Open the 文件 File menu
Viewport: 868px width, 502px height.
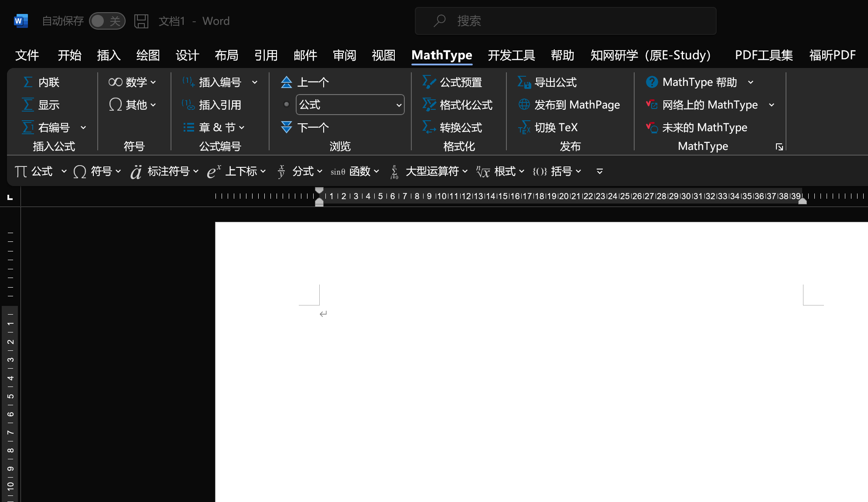pos(27,55)
